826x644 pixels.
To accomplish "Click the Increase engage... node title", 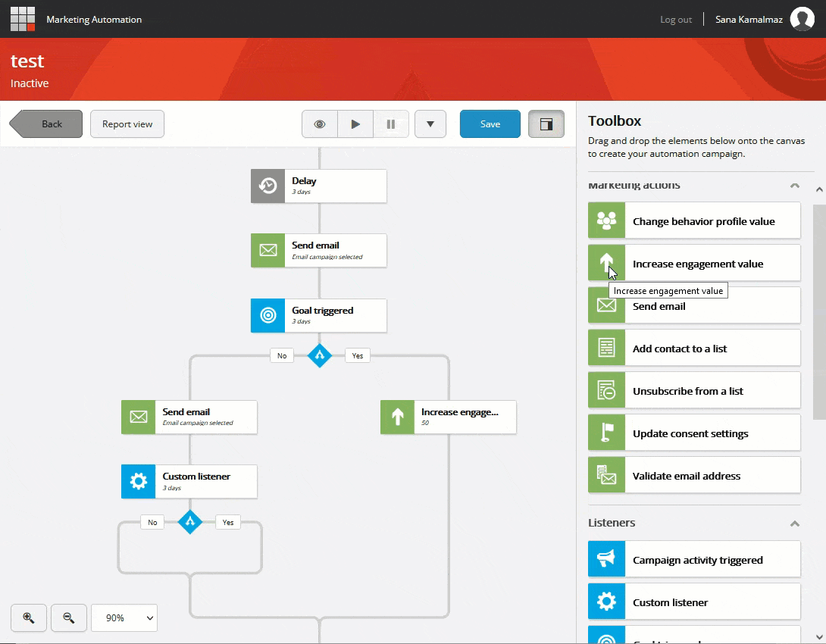I will 460,411.
